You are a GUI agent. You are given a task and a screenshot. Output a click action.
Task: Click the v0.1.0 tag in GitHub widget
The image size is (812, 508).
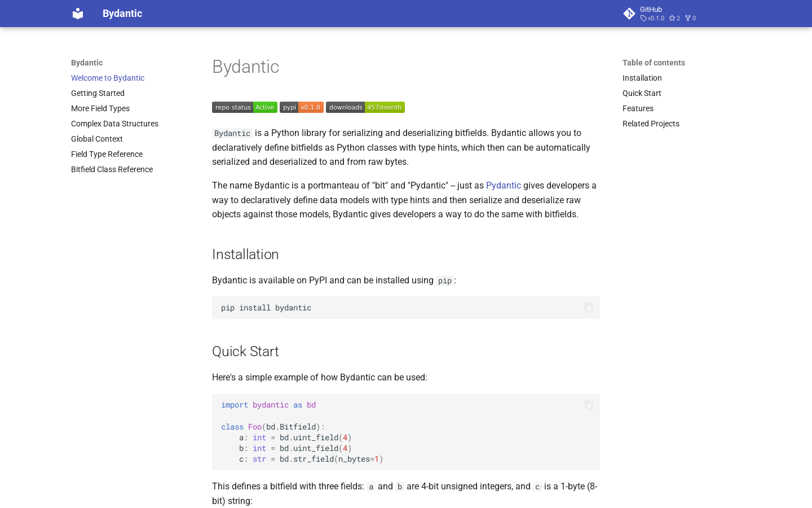tap(652, 18)
